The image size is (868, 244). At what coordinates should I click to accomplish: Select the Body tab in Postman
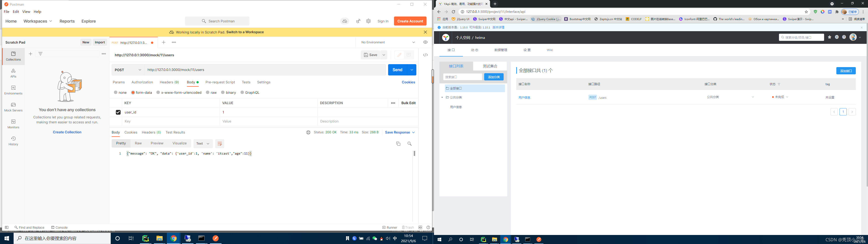190,82
